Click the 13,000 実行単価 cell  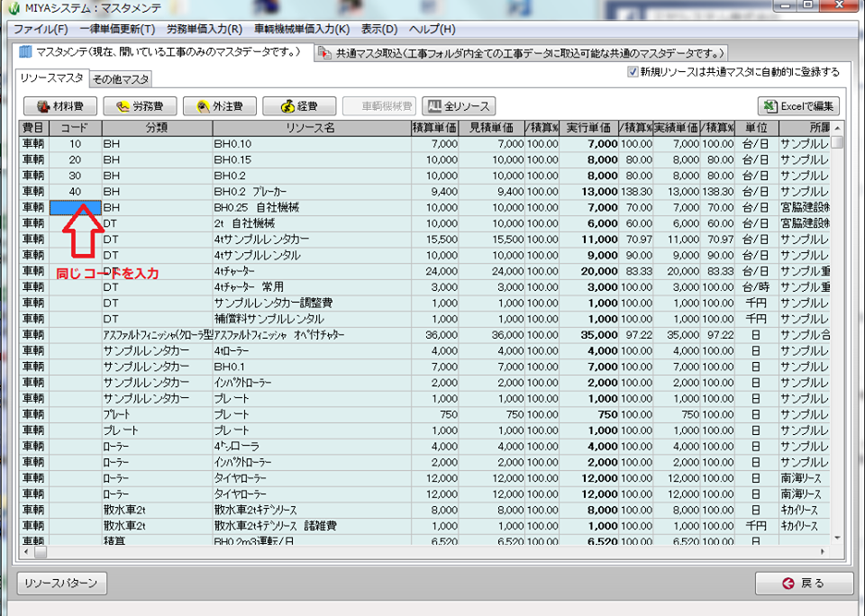[588, 192]
